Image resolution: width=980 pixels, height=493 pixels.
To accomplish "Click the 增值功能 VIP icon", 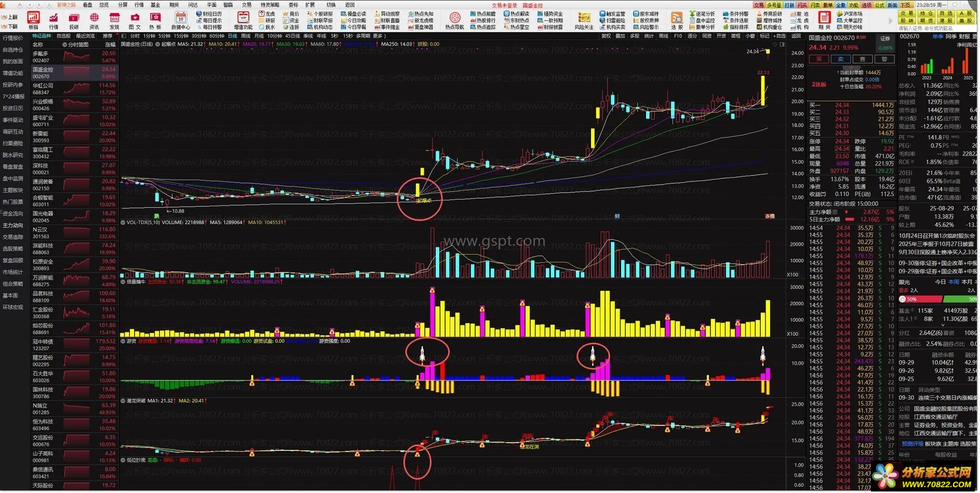I will pos(243,20).
